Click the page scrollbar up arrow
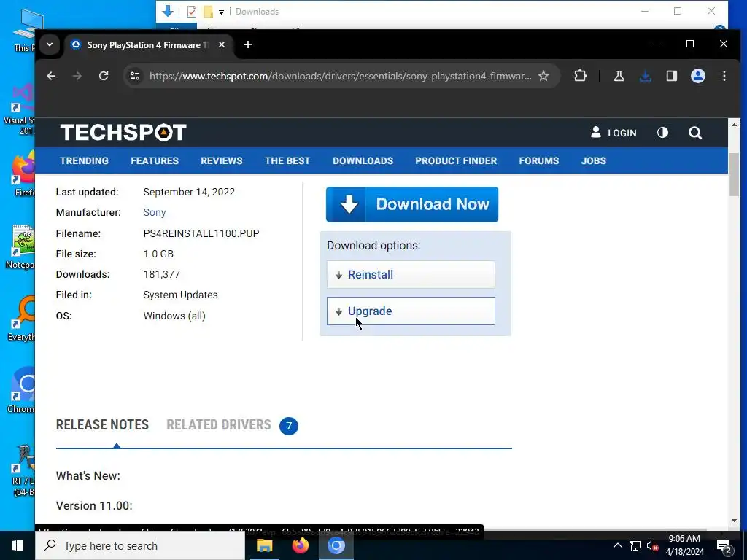 [x=734, y=124]
